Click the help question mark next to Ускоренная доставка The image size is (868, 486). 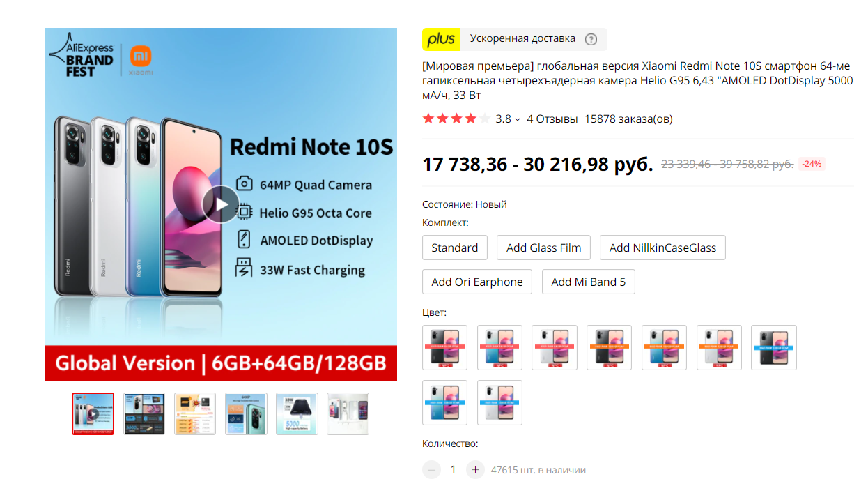(591, 39)
